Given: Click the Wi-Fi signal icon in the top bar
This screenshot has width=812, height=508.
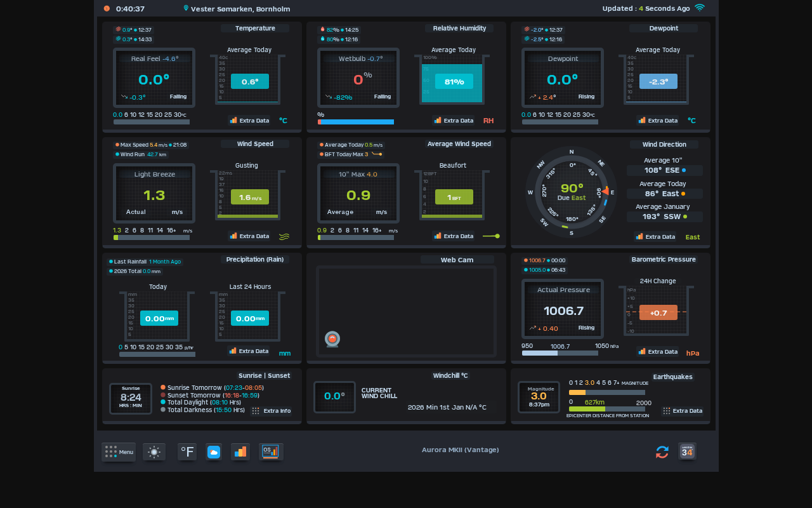Looking at the screenshot, I should [700, 8].
